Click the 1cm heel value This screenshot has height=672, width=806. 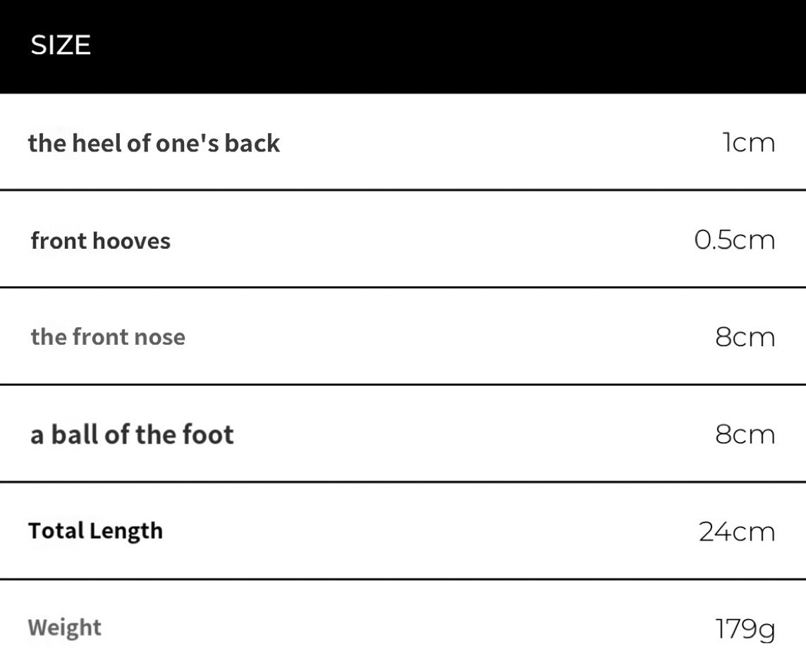pyautogui.click(x=748, y=142)
